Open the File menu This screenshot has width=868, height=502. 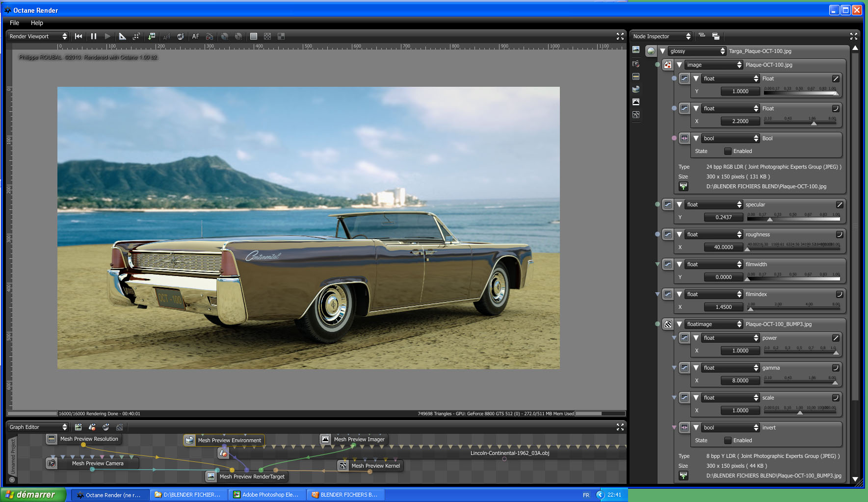15,23
